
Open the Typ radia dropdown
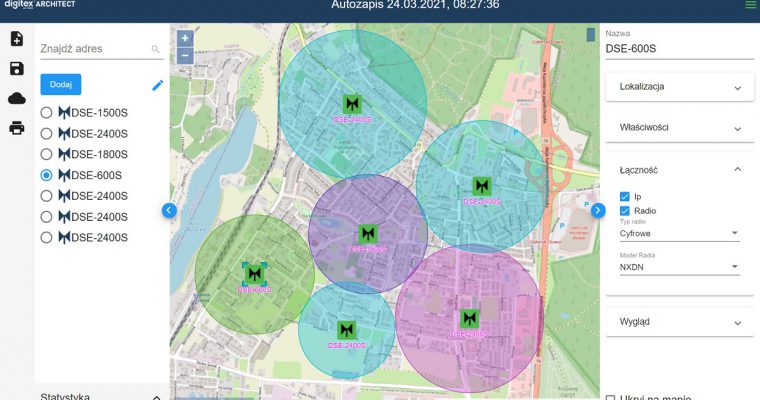[679, 233]
